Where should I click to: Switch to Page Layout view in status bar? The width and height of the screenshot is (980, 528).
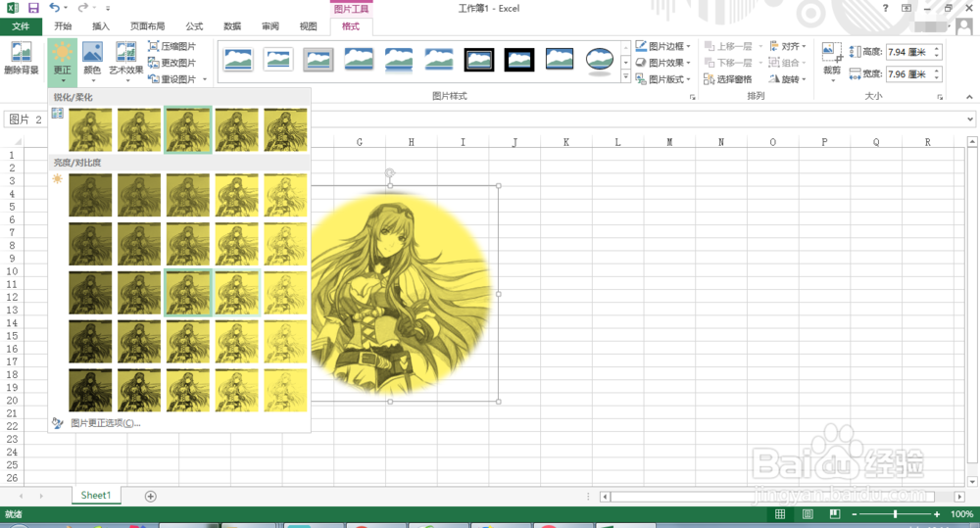coord(808,514)
